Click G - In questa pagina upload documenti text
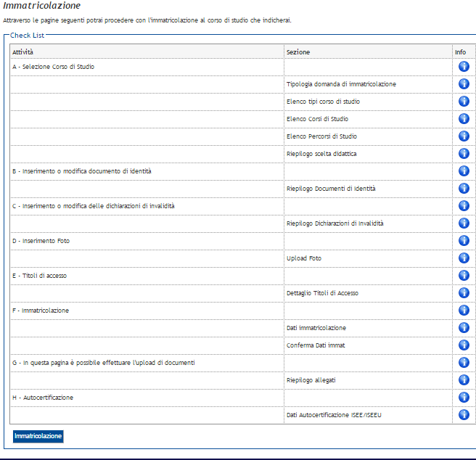The height and width of the screenshot is (460, 476). 104,363
